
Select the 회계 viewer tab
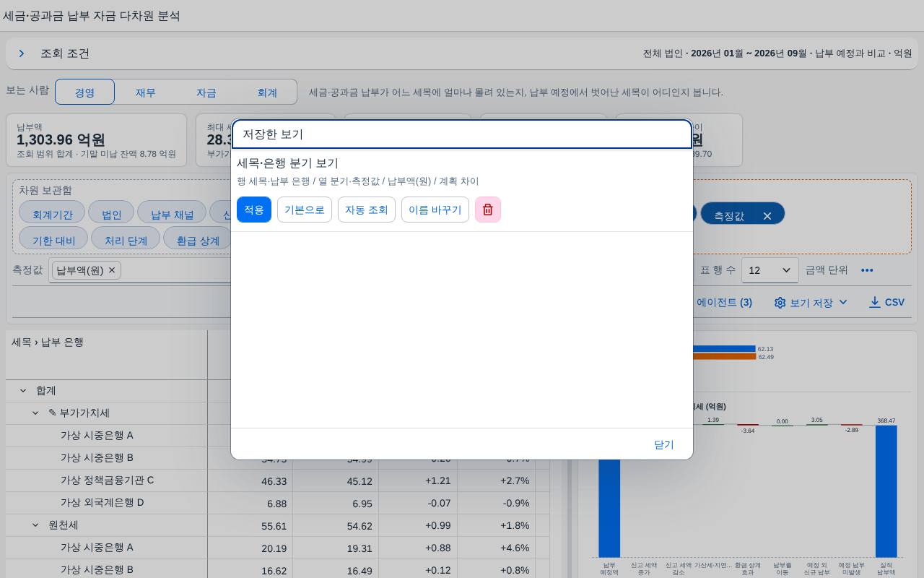(x=267, y=92)
